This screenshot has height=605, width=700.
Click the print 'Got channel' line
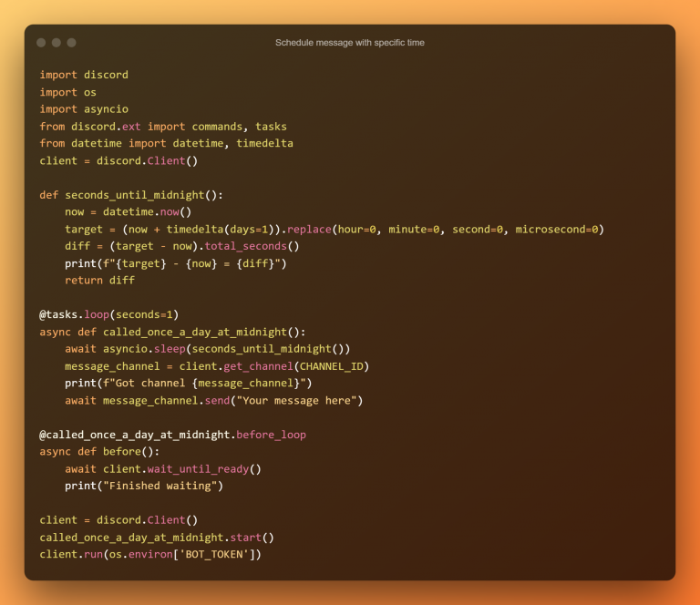pos(189,384)
